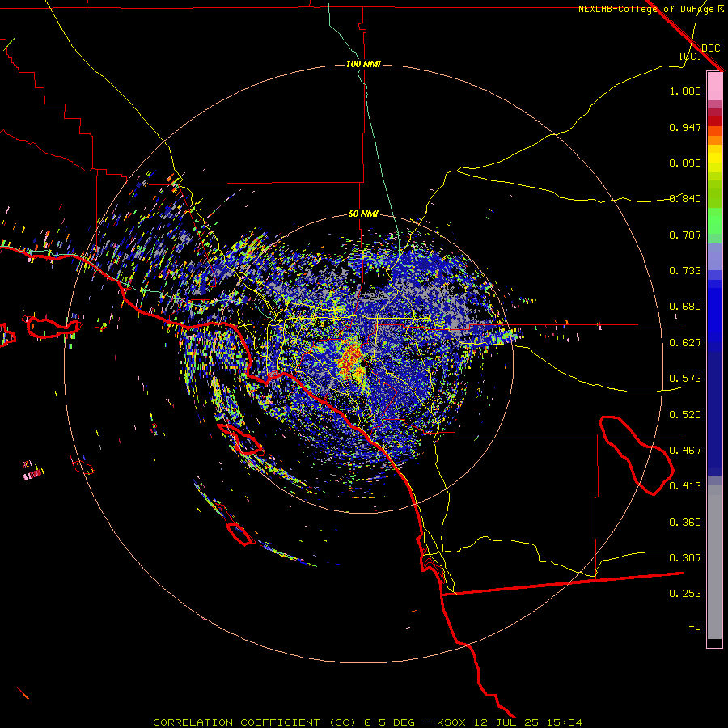Image resolution: width=728 pixels, height=728 pixels.
Task: Click the DCC label above the color scale
Action: [710, 49]
